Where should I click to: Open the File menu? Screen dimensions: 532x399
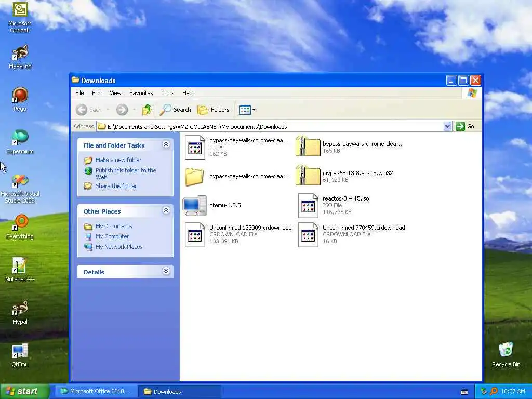(x=79, y=93)
